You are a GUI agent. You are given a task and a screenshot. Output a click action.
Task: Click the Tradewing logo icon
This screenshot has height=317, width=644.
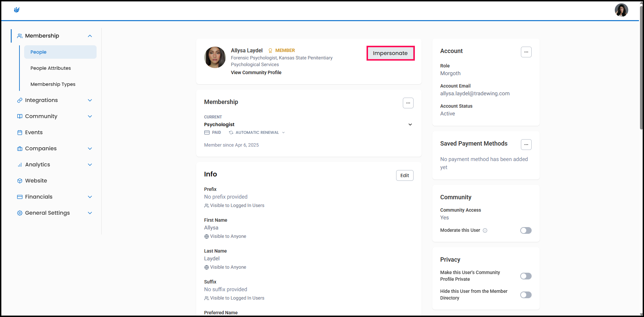pos(17,10)
